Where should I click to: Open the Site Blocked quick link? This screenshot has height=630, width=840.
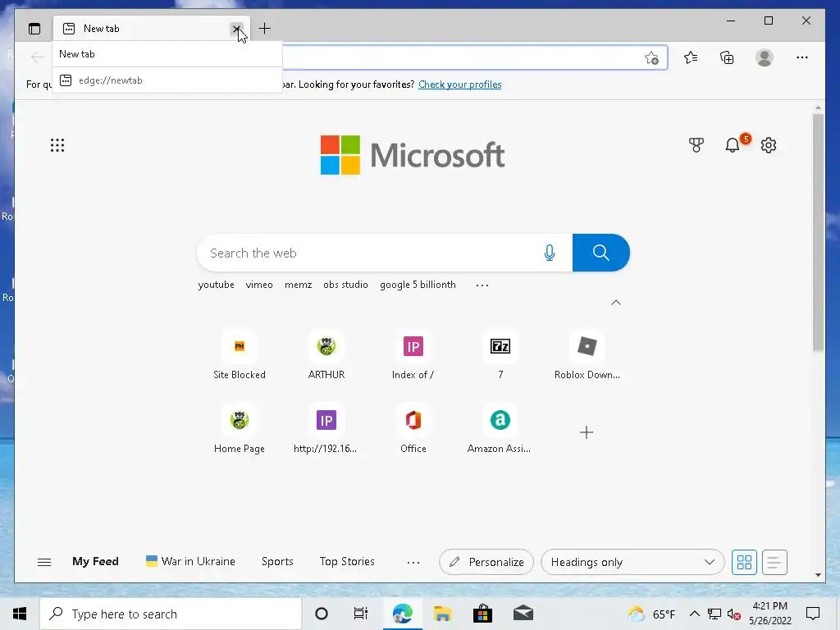coord(240,355)
